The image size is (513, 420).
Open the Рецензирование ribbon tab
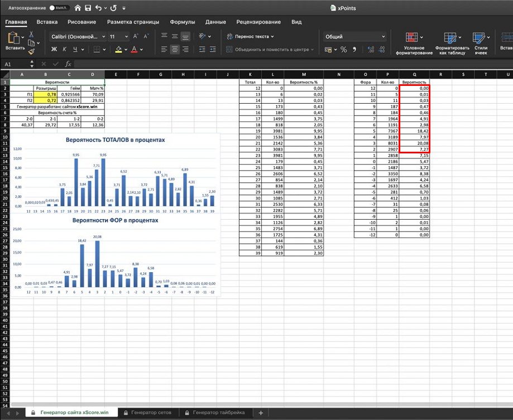[258, 22]
